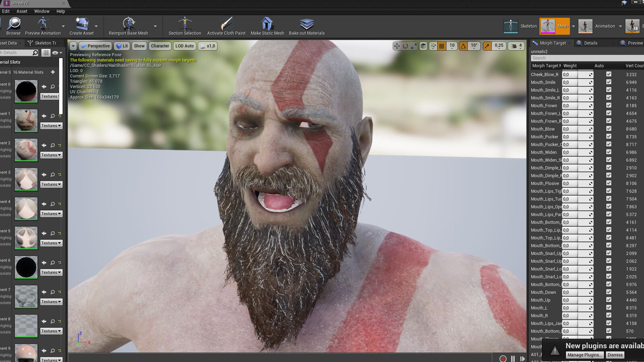Click the Show button in viewport toolbar

point(139,46)
